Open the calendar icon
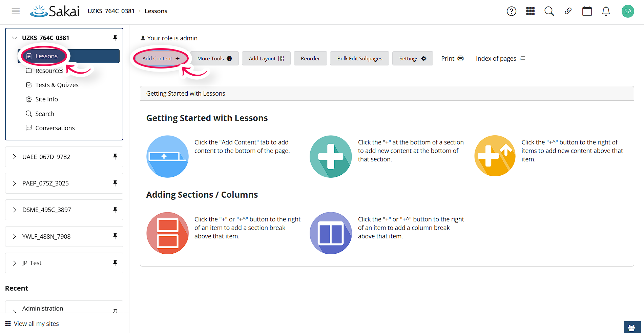The width and height of the screenshot is (644, 333). tap(587, 11)
